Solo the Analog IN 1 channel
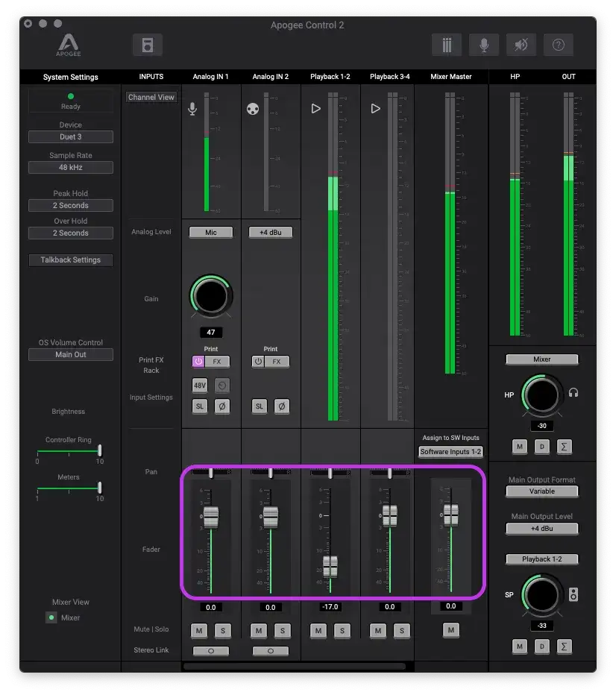Screen dimensions: 616x695 223,630
